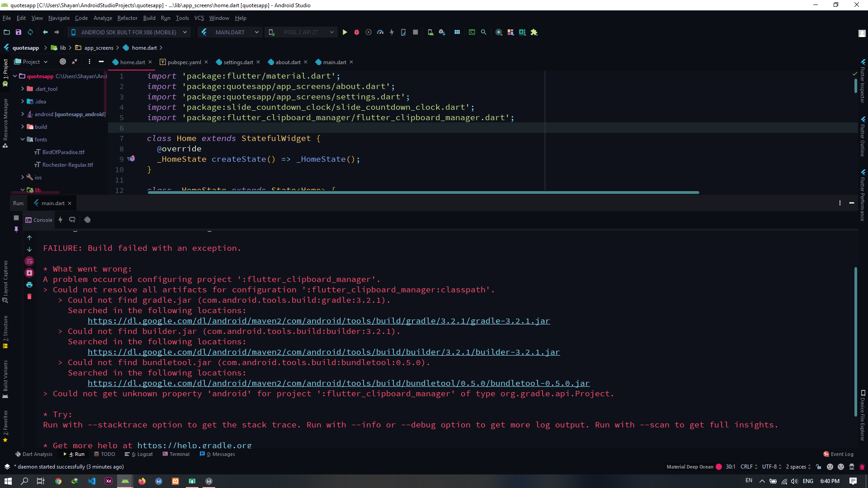
Task: Open the Project Structure grid icon
Action: [x=457, y=33]
